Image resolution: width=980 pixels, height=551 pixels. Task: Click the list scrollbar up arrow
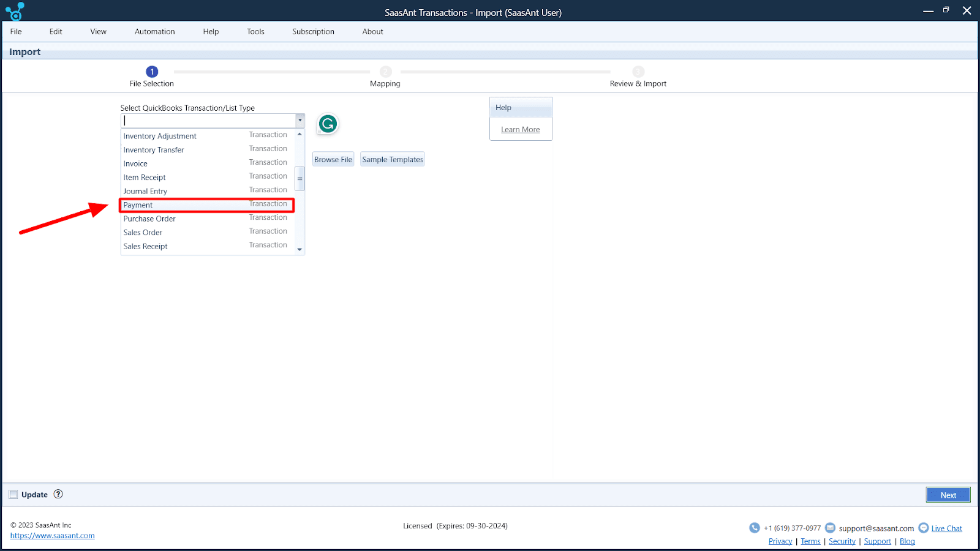[x=300, y=134]
